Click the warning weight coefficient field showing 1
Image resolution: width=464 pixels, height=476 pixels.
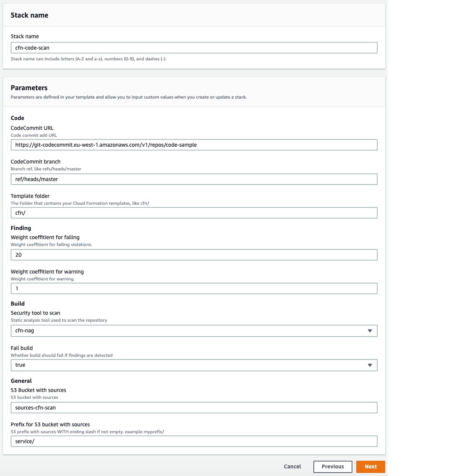tap(194, 288)
